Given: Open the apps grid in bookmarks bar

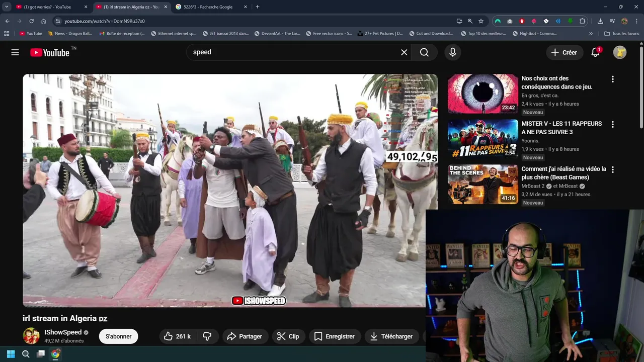Looking at the screenshot, I should tap(7, 34).
